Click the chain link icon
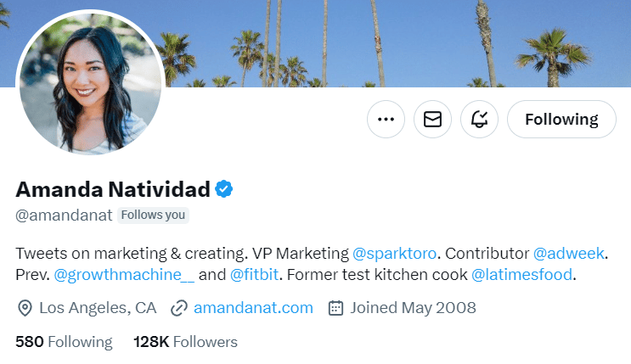This screenshot has height=364, width=631. pyautogui.click(x=179, y=307)
